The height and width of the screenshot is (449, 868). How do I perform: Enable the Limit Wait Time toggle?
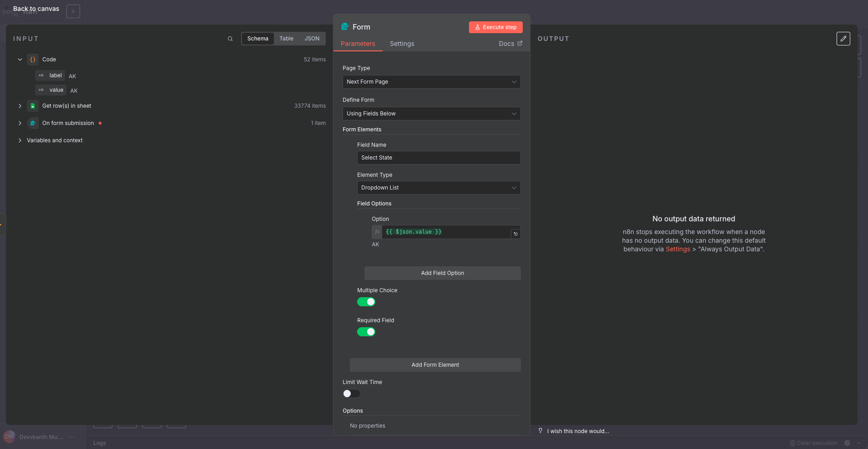point(351,394)
